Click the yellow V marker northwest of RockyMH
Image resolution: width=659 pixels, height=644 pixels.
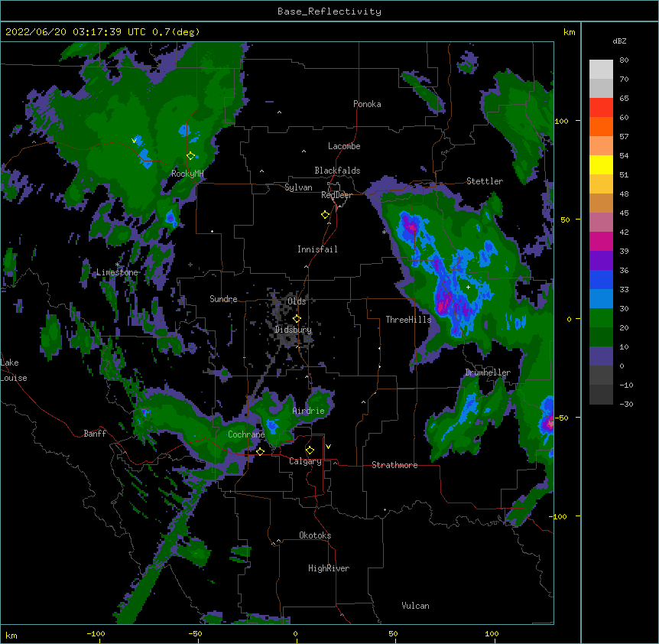[135, 140]
